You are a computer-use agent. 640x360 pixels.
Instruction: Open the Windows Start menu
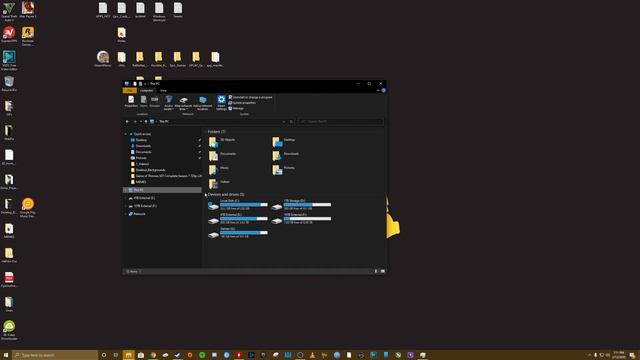pyautogui.click(x=6, y=355)
